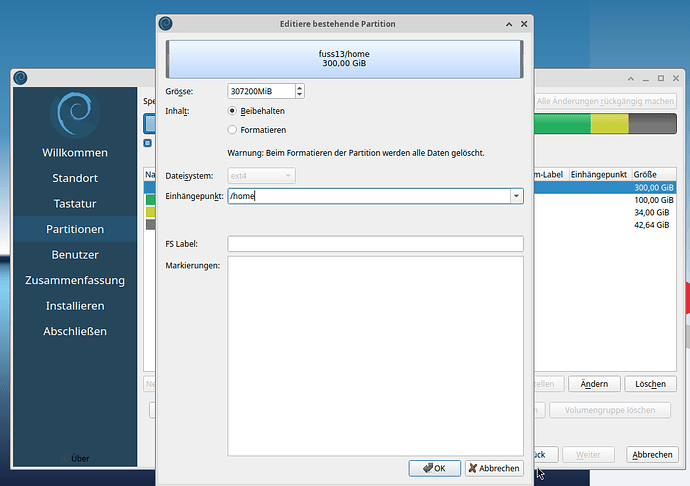The image size is (690, 486).
Task: Click the green partition color square in list
Action: (x=150, y=200)
